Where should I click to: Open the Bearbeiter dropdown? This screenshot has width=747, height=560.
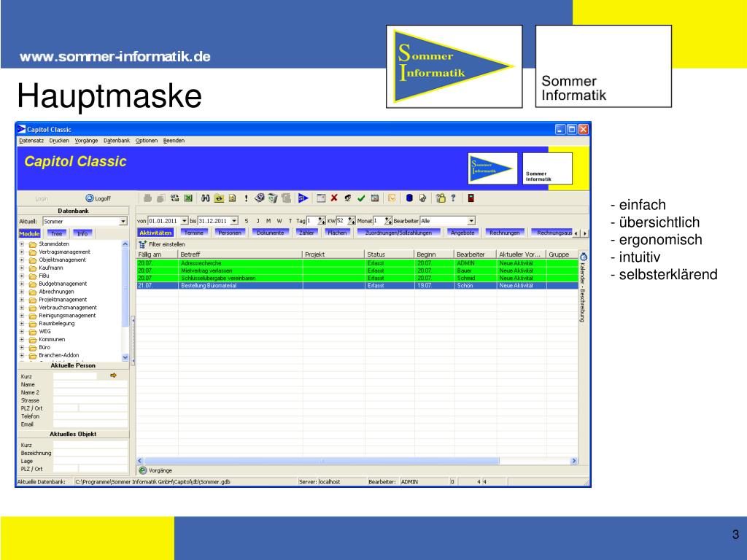pyautogui.click(x=471, y=221)
